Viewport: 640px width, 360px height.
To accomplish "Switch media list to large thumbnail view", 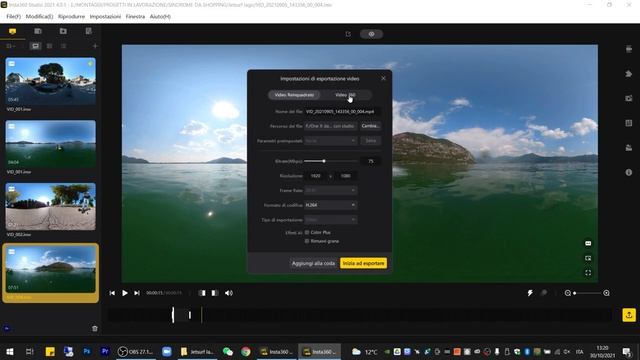I will click(36, 46).
